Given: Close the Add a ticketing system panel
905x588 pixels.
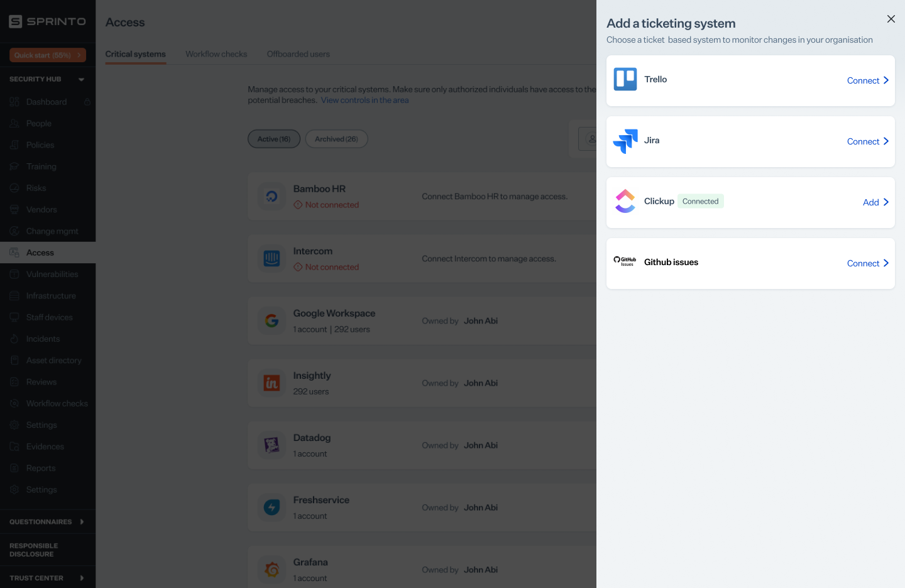Looking at the screenshot, I should point(891,19).
